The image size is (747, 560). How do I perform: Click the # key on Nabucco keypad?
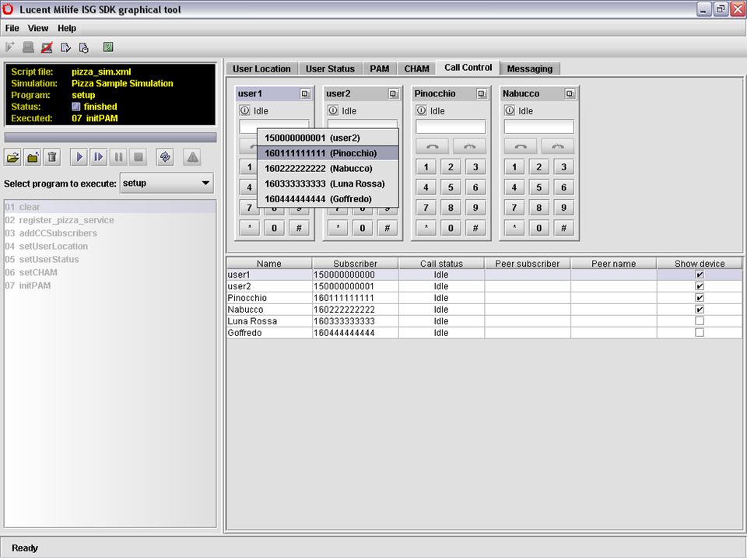click(563, 228)
